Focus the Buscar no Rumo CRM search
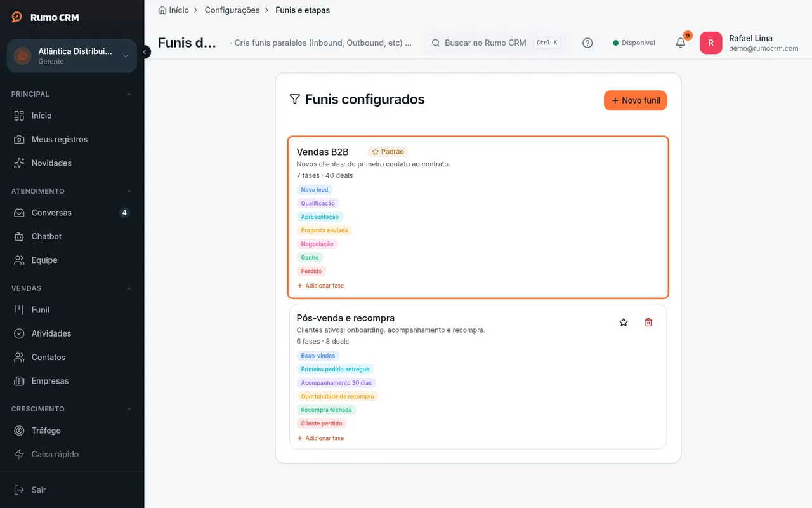The height and width of the screenshot is (508, 812). [x=495, y=43]
